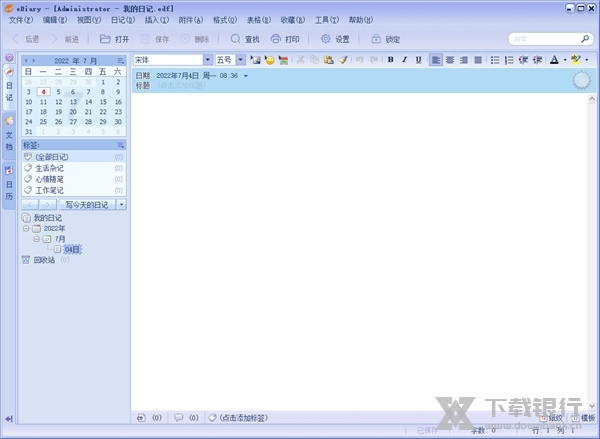Collapse the 7月 tree node
This screenshot has width=600, height=439.
click(37, 239)
